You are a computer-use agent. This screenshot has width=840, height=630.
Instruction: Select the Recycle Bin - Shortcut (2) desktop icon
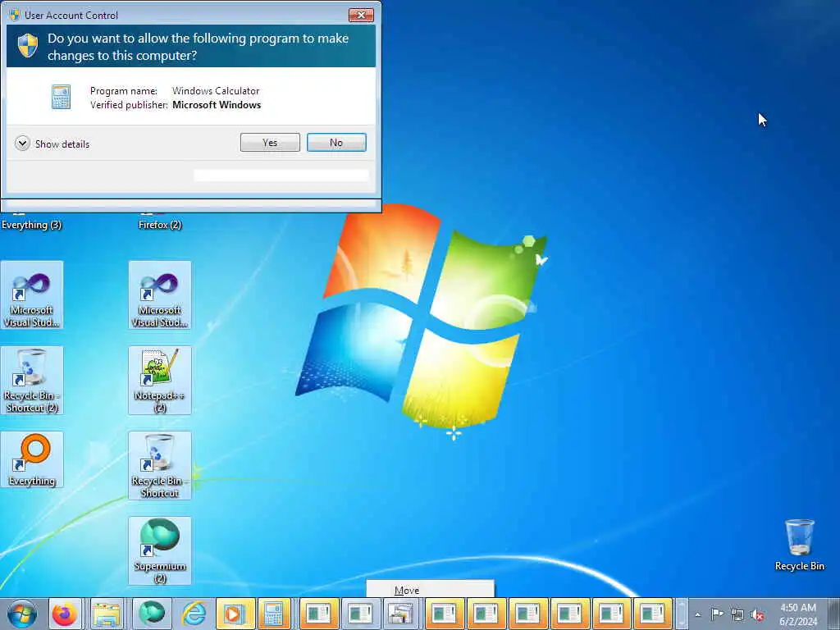pyautogui.click(x=32, y=381)
